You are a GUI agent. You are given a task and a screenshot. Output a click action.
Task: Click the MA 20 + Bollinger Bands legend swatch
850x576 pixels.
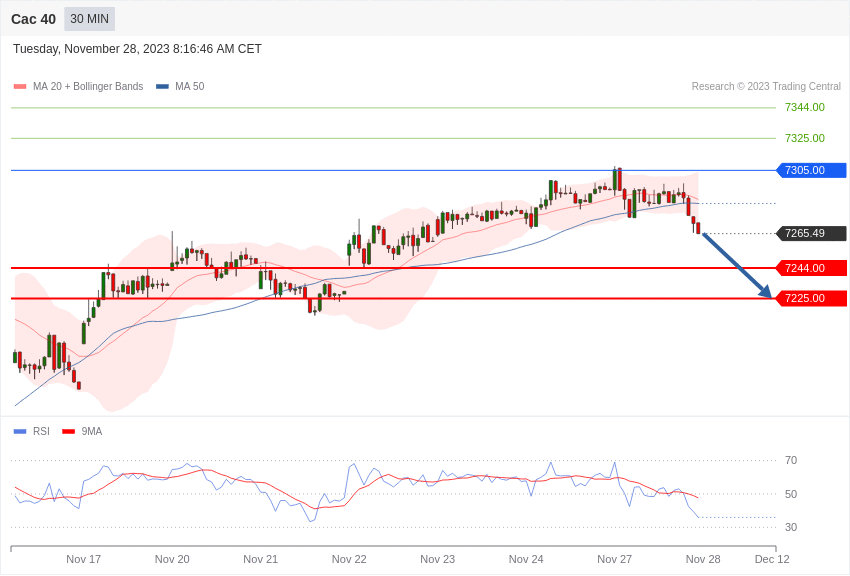click(x=20, y=86)
